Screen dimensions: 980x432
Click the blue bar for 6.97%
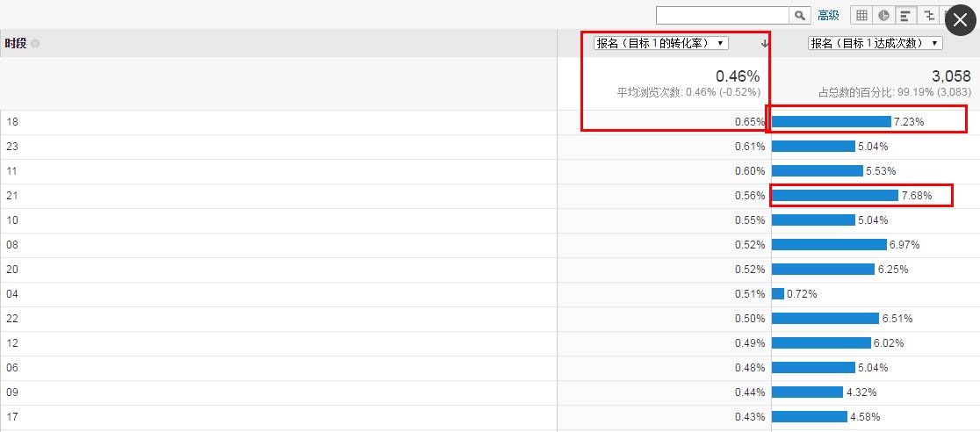(x=829, y=244)
